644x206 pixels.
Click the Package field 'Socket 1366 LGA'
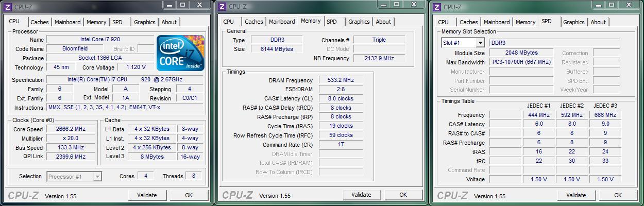point(100,58)
